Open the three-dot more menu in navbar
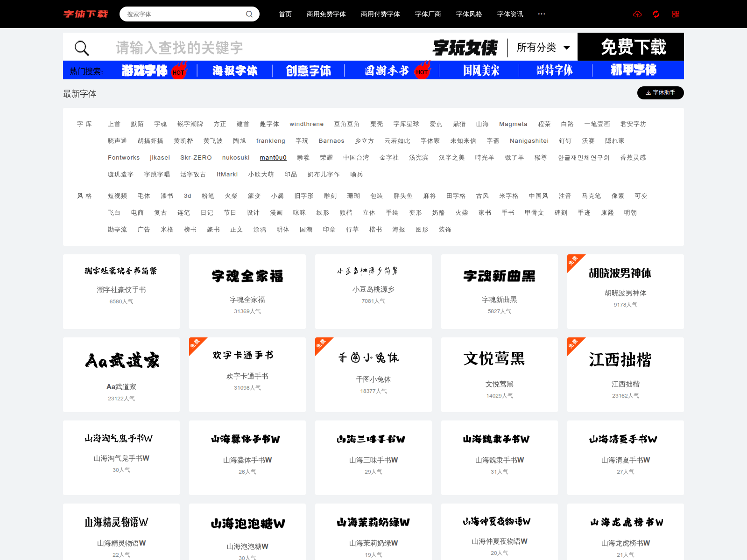Image resolution: width=747 pixels, height=560 pixels. tap(542, 14)
